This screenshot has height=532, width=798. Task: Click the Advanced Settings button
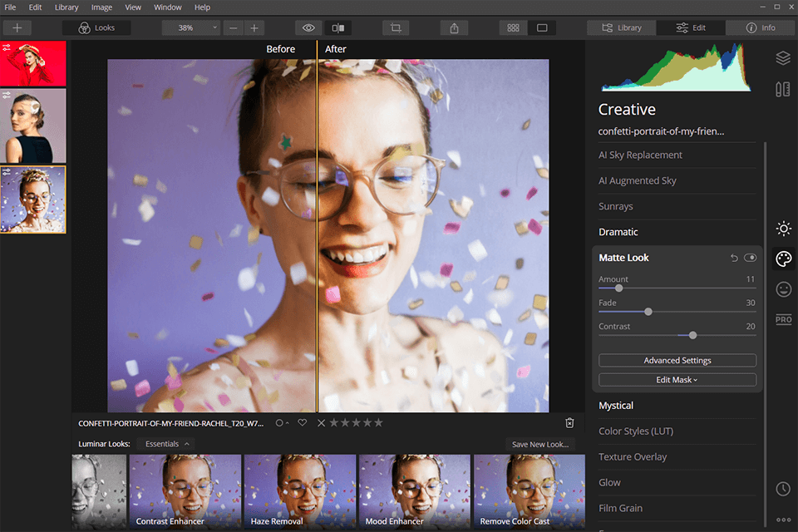[x=677, y=360]
